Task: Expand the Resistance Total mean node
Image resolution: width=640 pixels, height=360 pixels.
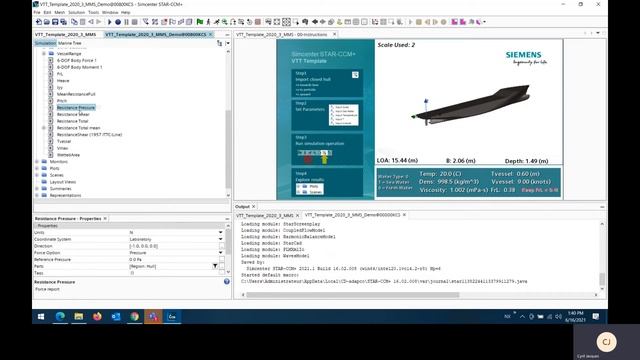Action: click(x=44, y=128)
